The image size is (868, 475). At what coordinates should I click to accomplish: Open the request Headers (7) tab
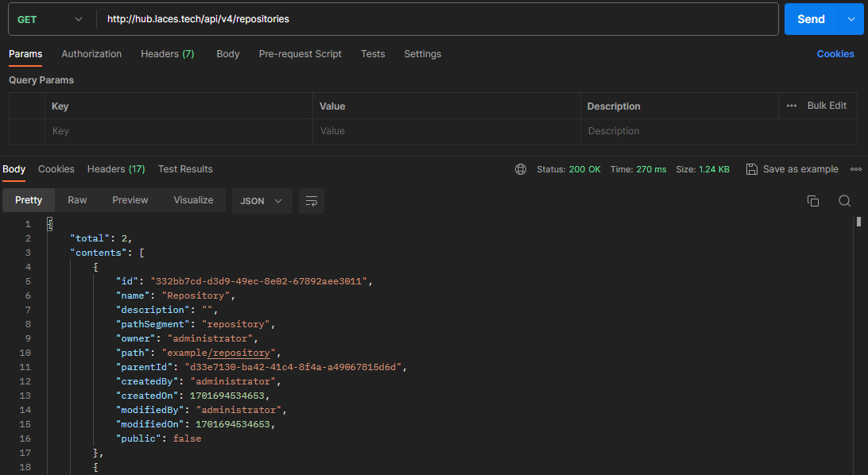[x=167, y=54]
